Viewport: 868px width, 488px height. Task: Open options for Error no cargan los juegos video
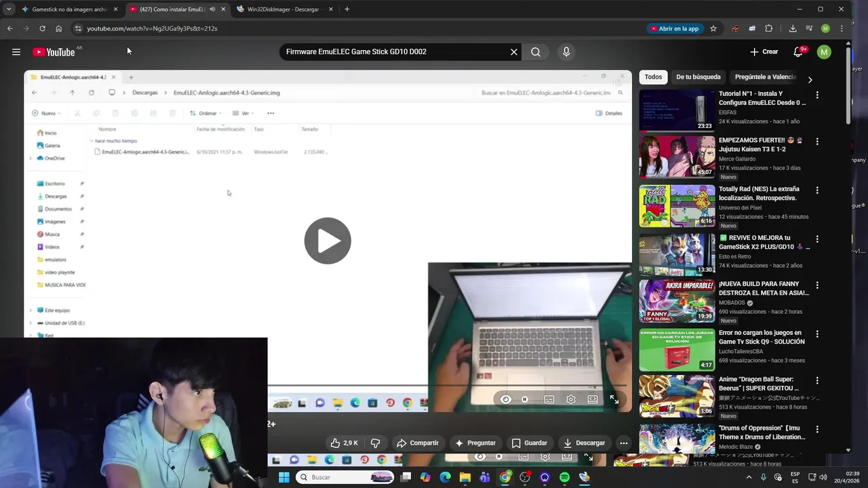tap(817, 334)
